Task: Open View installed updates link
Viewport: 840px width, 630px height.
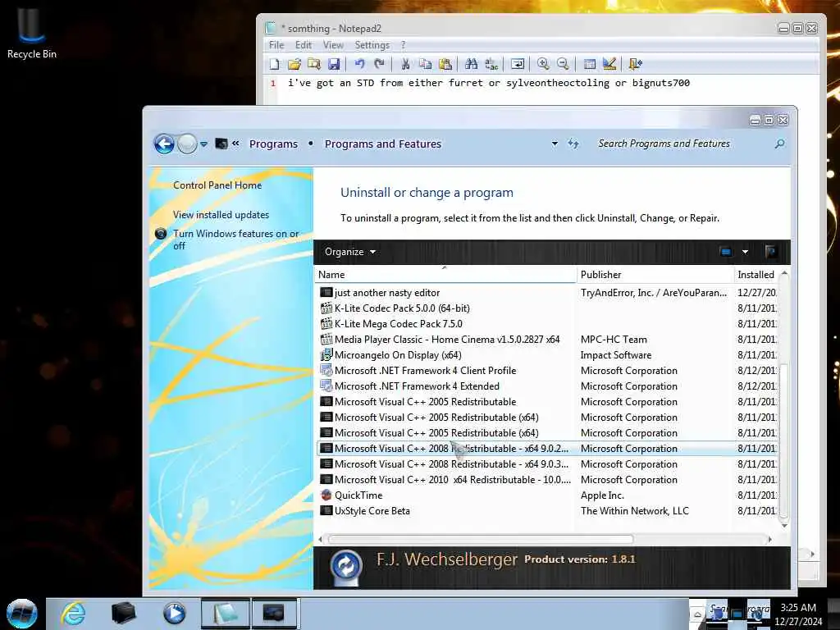Action: pos(221,215)
